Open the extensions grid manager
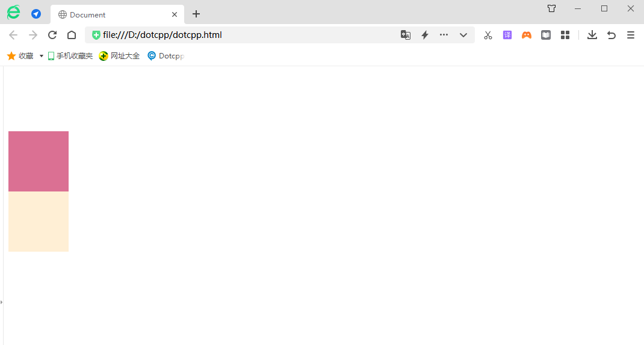This screenshot has height=345, width=644. point(565,35)
